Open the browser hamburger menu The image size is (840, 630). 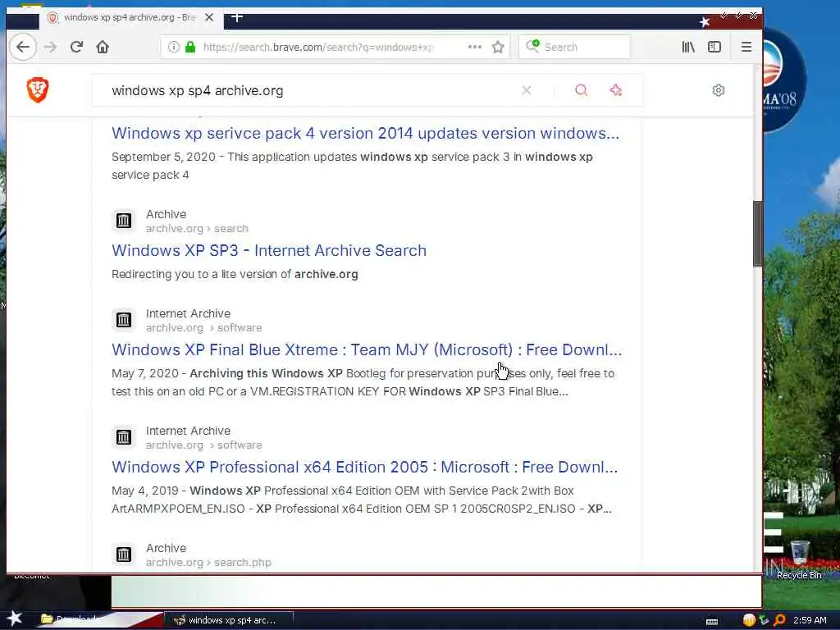(746, 47)
